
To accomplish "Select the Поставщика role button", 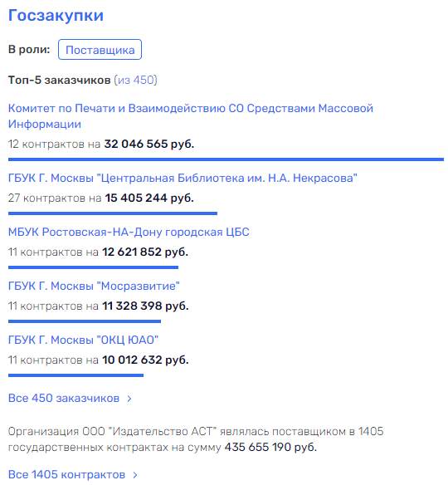I will [100, 50].
